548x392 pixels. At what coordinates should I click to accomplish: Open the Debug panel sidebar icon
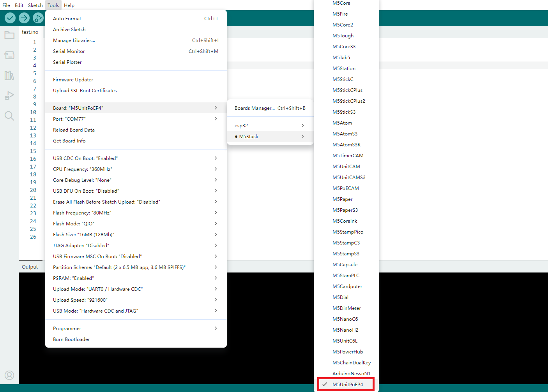pyautogui.click(x=9, y=96)
